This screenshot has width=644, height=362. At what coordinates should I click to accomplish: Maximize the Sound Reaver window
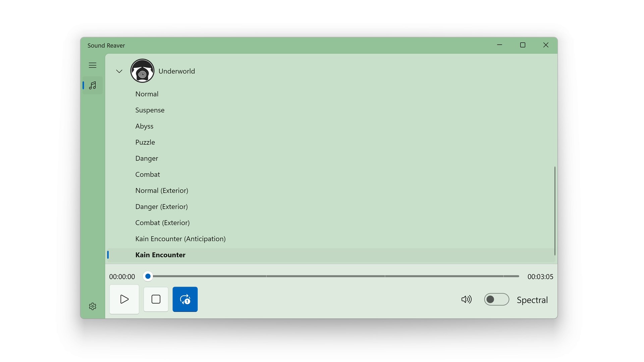522,45
